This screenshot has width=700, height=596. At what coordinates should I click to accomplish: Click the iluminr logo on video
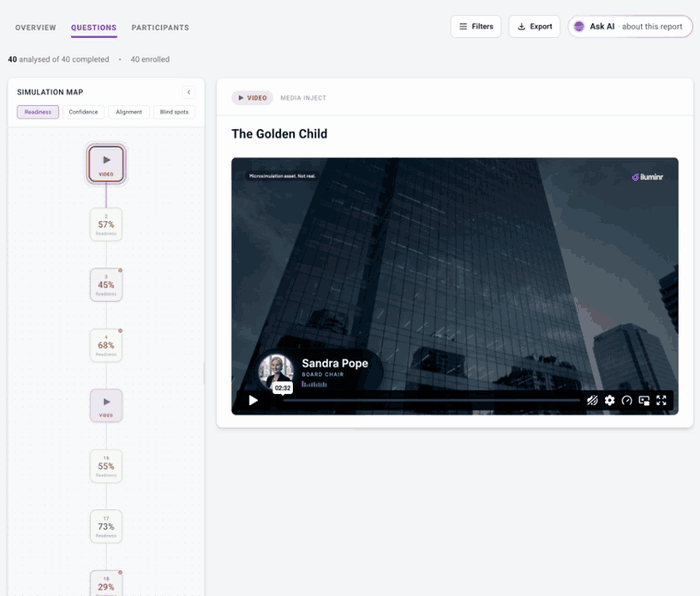tap(647, 177)
